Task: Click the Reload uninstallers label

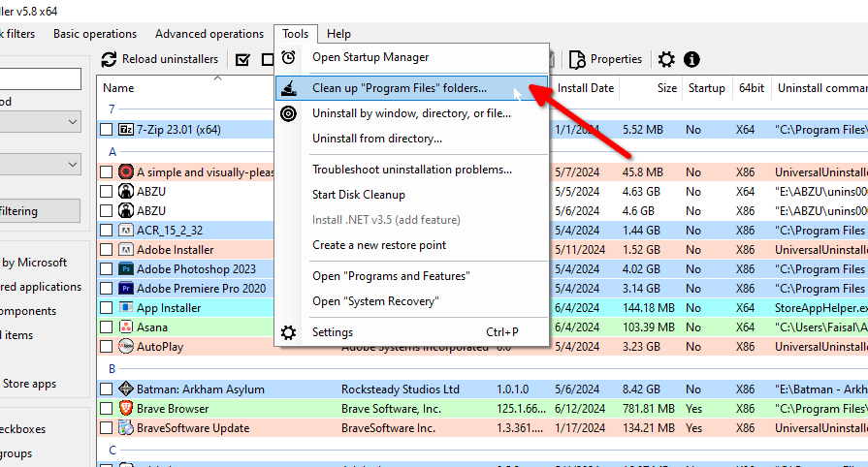Action: click(x=170, y=59)
